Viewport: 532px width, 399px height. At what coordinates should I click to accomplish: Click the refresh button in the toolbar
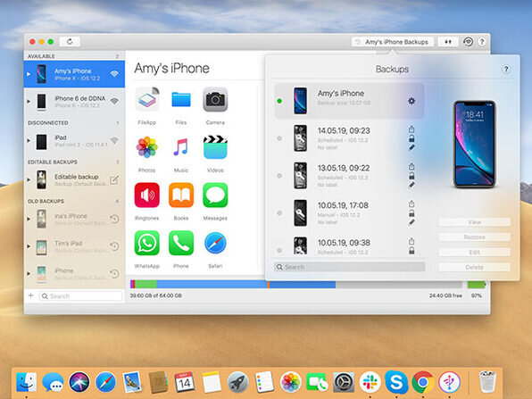click(x=70, y=41)
